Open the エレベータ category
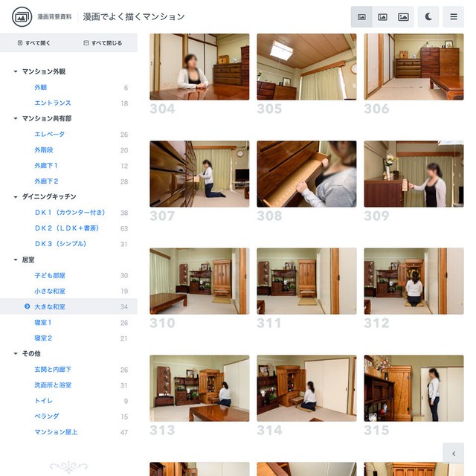The height and width of the screenshot is (476, 476). (x=50, y=134)
